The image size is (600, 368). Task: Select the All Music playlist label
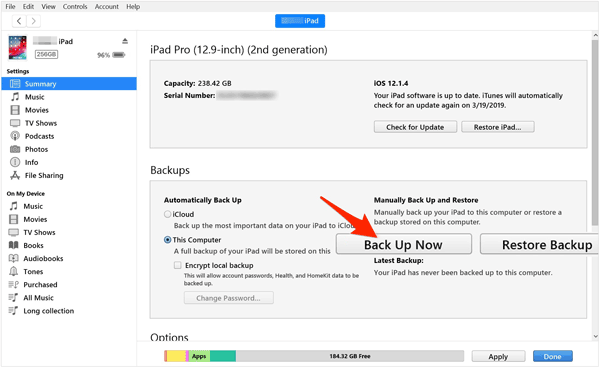click(38, 298)
